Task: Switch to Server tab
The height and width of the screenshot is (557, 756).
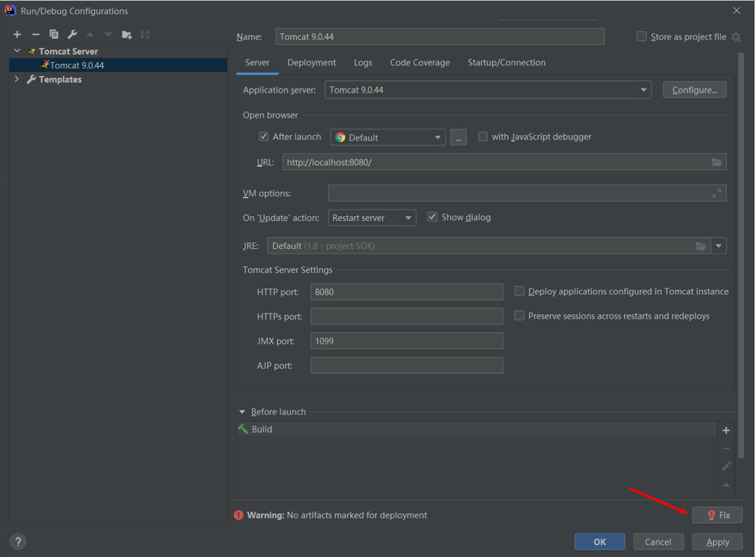Action: coord(257,63)
